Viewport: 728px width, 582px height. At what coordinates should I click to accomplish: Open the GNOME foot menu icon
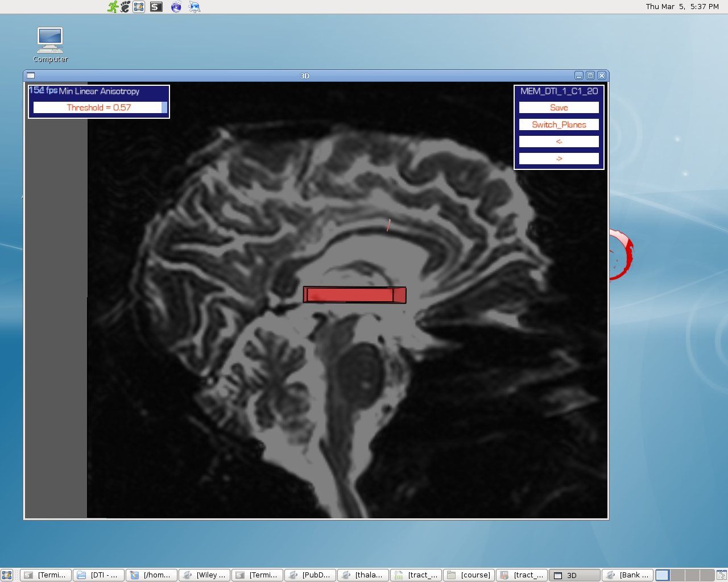click(126, 7)
